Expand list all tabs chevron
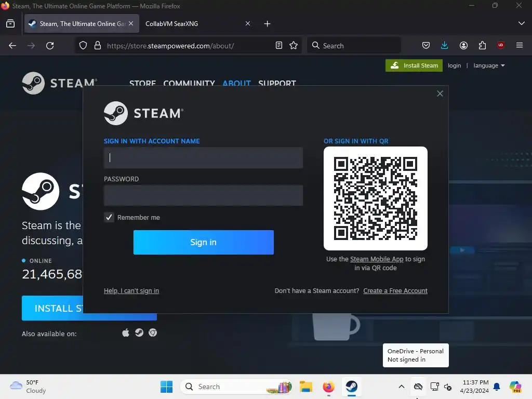532x399 pixels. tap(522, 23)
